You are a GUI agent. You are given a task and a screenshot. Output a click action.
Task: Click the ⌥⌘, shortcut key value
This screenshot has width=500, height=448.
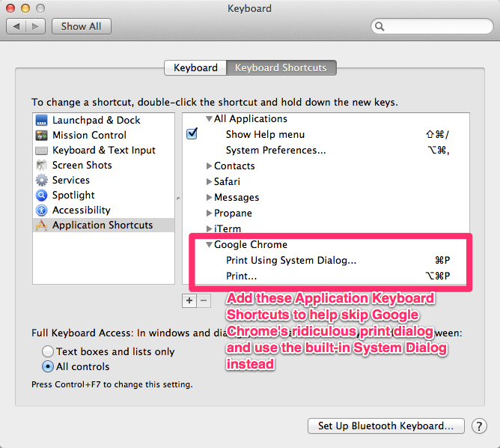tap(439, 150)
